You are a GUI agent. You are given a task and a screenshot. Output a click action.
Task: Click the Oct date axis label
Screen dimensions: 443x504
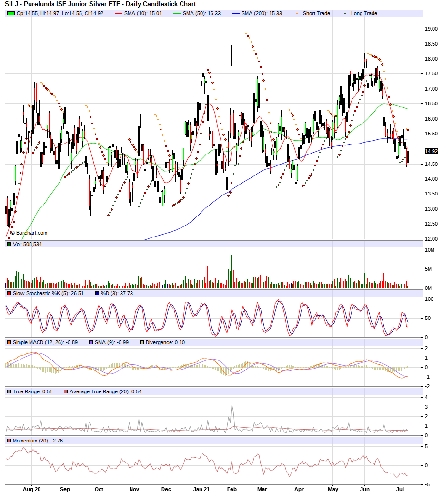tap(99, 489)
